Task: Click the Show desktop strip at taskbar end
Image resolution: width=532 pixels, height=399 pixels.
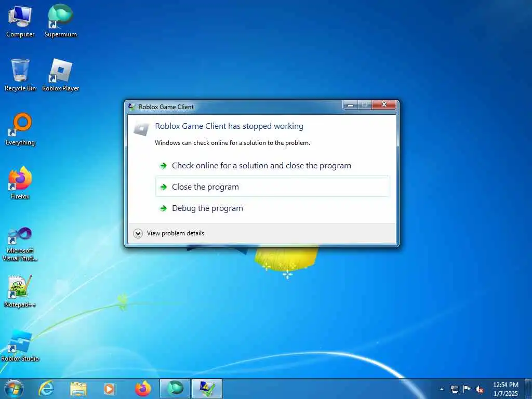Action: point(528,389)
